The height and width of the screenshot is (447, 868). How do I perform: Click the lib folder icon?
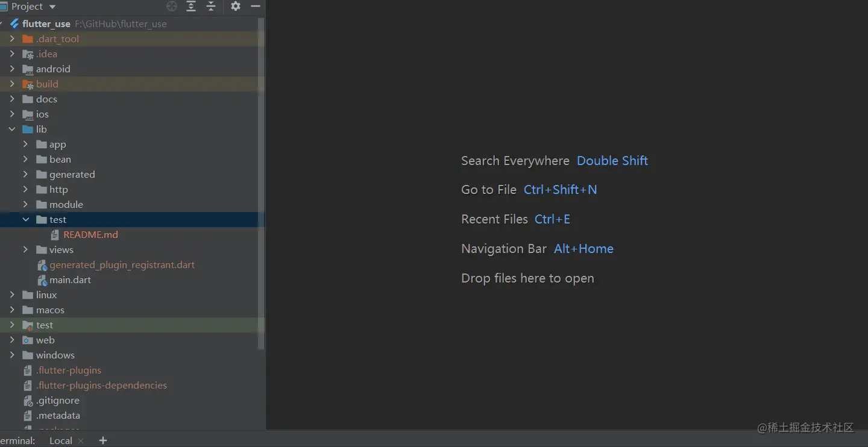tap(27, 130)
